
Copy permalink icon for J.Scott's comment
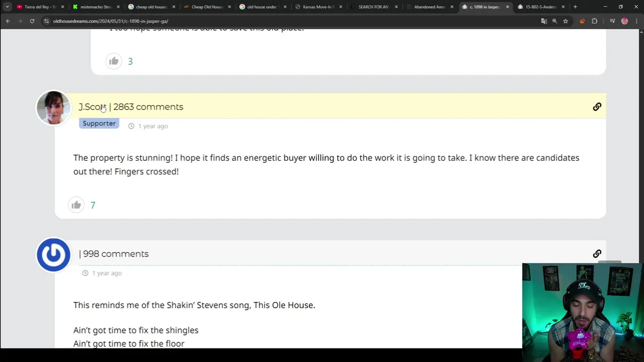(597, 107)
